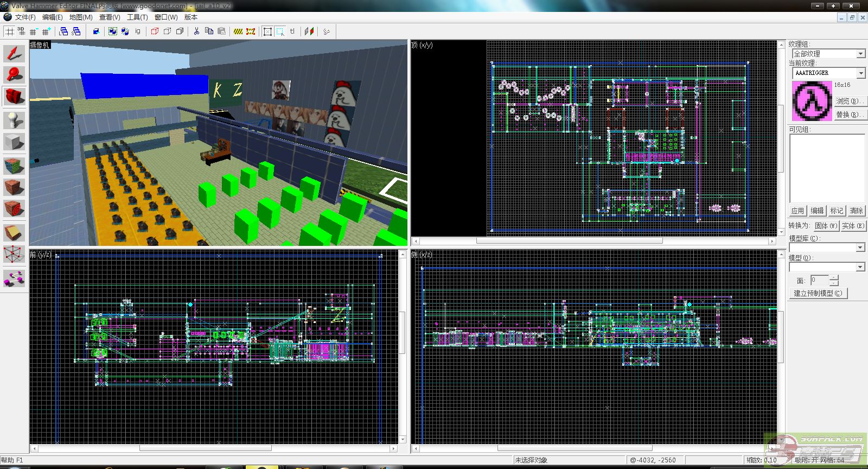868x469 pixels.
Task: Open the 工具(T) menu
Action: 137,17
